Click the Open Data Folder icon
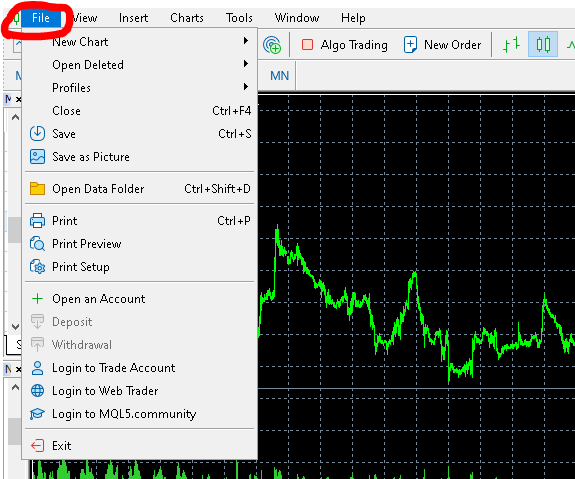 [x=37, y=189]
